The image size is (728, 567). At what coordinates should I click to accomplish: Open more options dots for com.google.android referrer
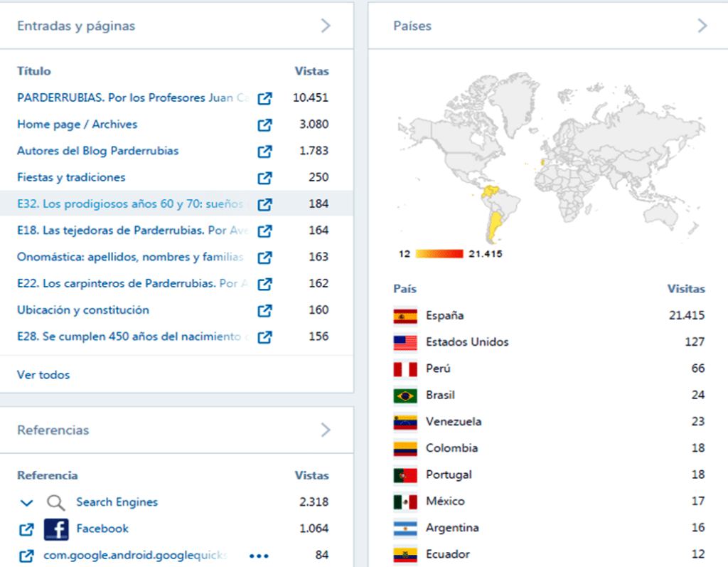pyautogui.click(x=259, y=556)
